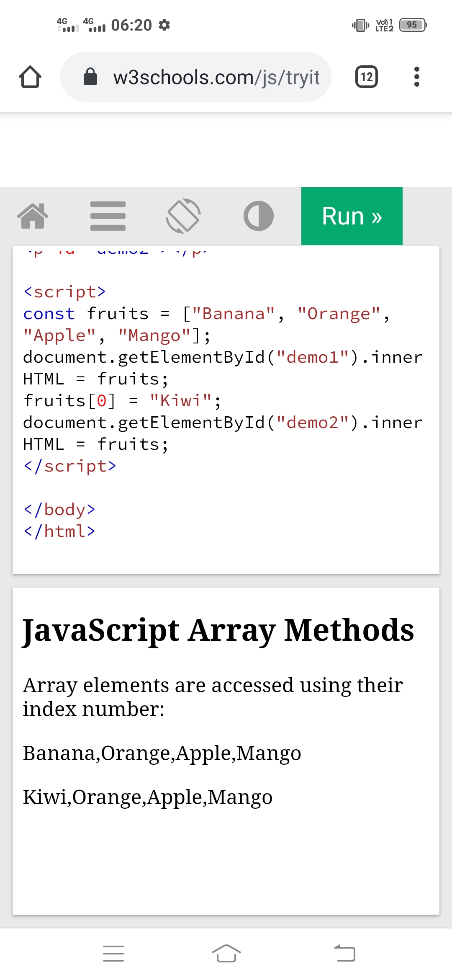Go to W3Schools home via house icon
This screenshot has height=980, width=452.
(33, 216)
